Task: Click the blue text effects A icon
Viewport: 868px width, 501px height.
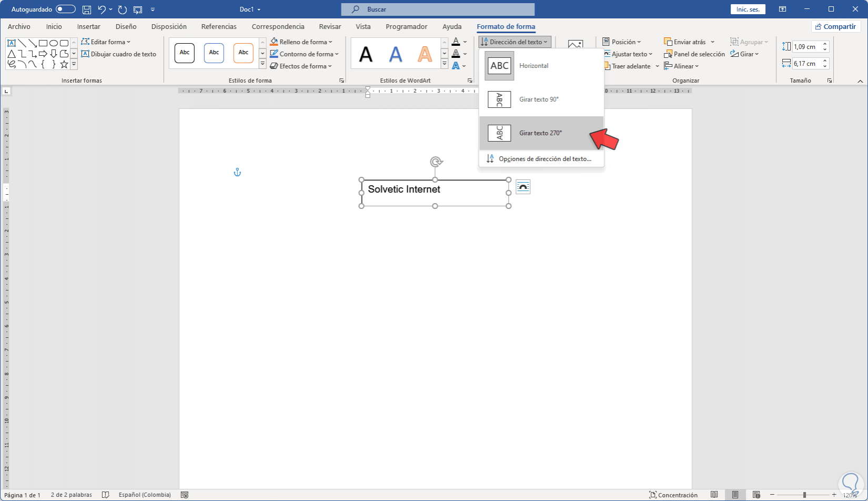Action: [x=456, y=66]
